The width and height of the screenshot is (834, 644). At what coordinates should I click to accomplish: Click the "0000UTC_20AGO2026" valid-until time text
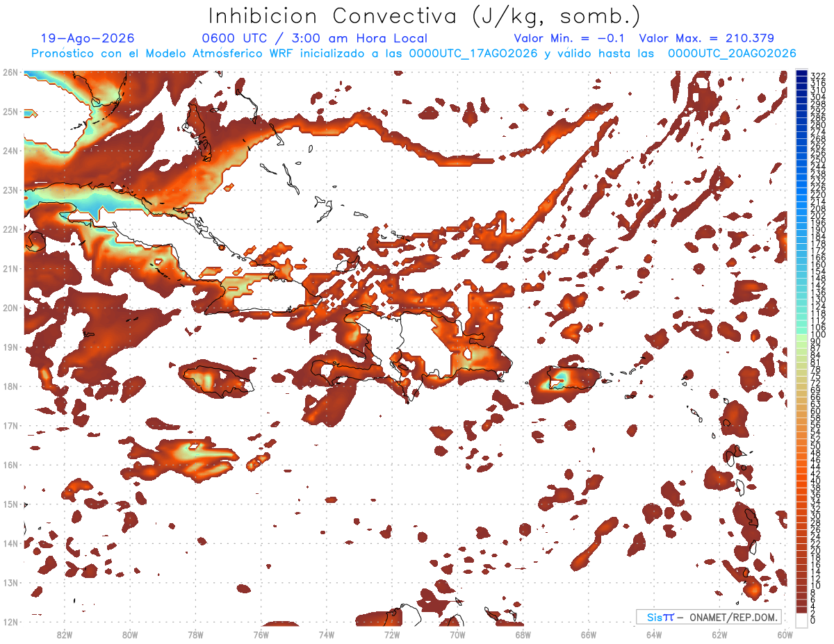(x=732, y=53)
